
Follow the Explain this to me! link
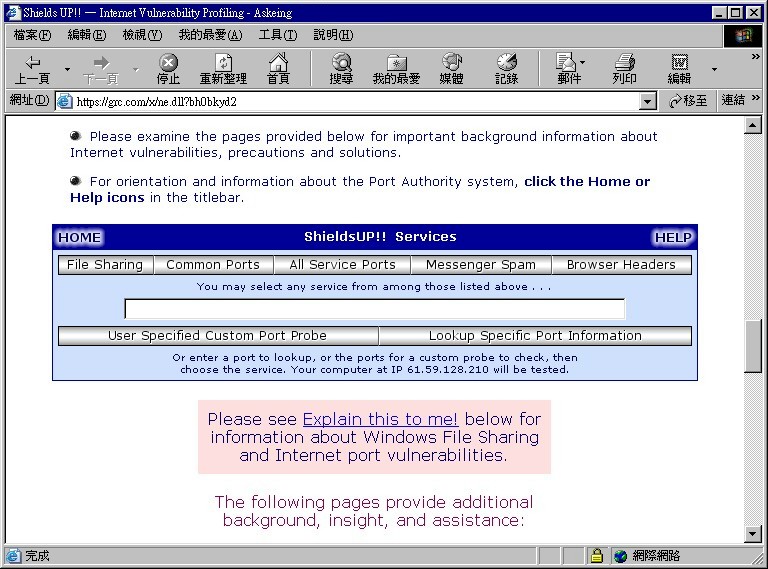pyautogui.click(x=381, y=419)
